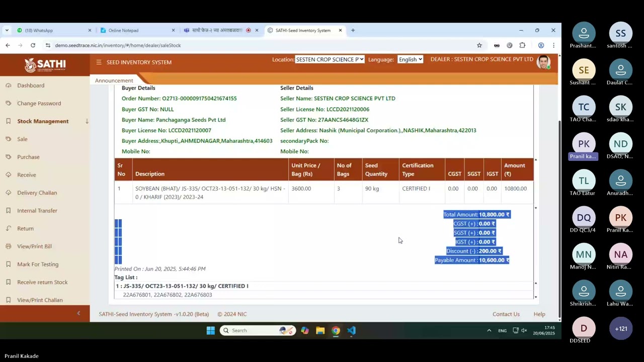644x362 pixels.
Task: Click the SATHI logo
Action: coord(45,65)
